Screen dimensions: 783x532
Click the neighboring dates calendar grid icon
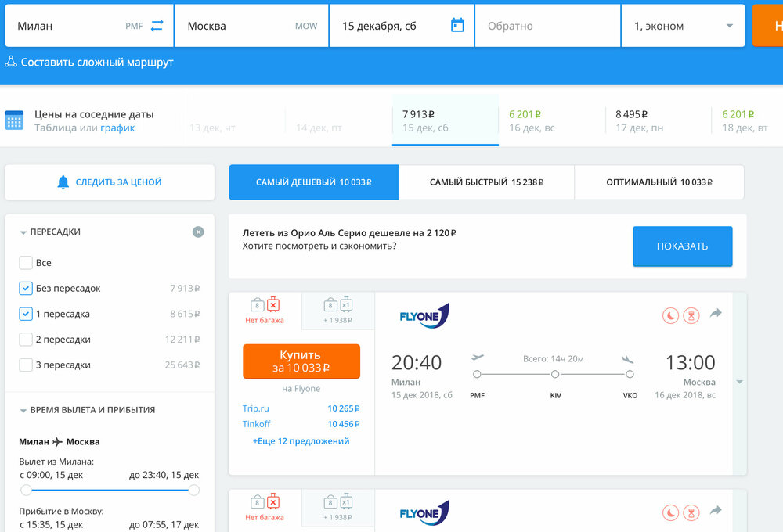[14, 120]
